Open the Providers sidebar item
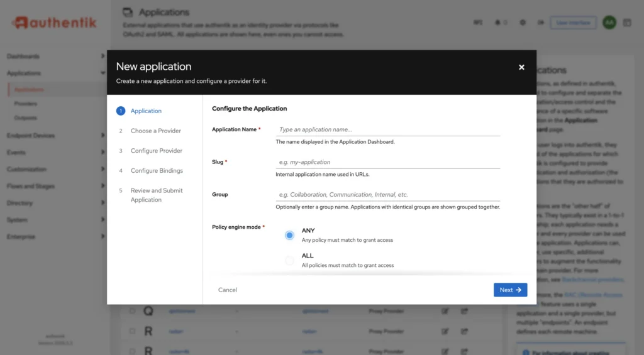This screenshot has width=644, height=355. (x=25, y=104)
